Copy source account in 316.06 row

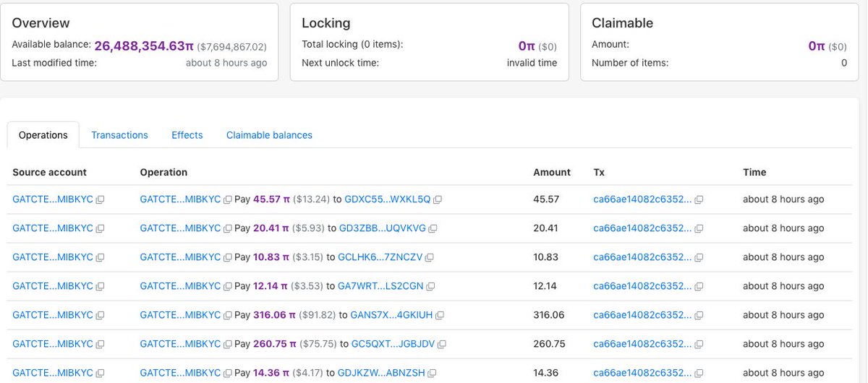pyautogui.click(x=101, y=315)
